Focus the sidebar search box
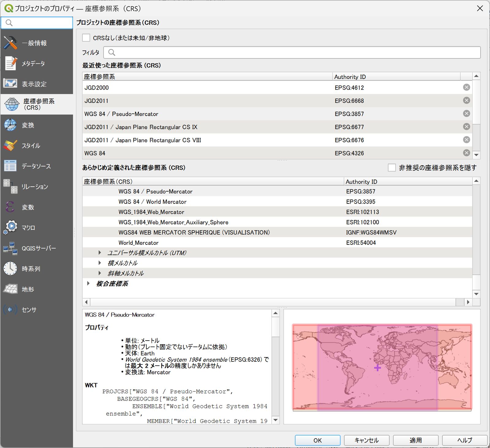 pos(37,23)
